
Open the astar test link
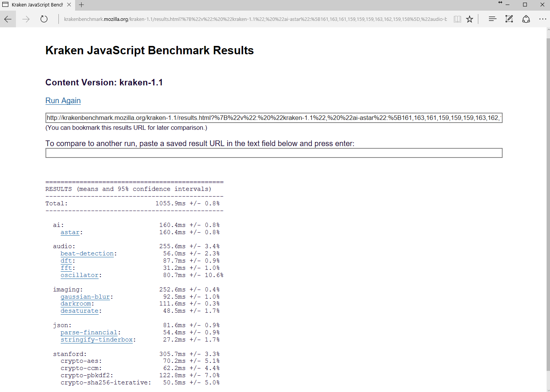[70, 232]
